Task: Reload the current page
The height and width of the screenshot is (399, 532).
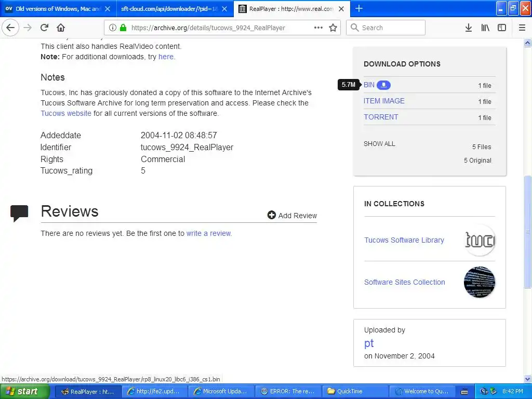Action: point(45,28)
